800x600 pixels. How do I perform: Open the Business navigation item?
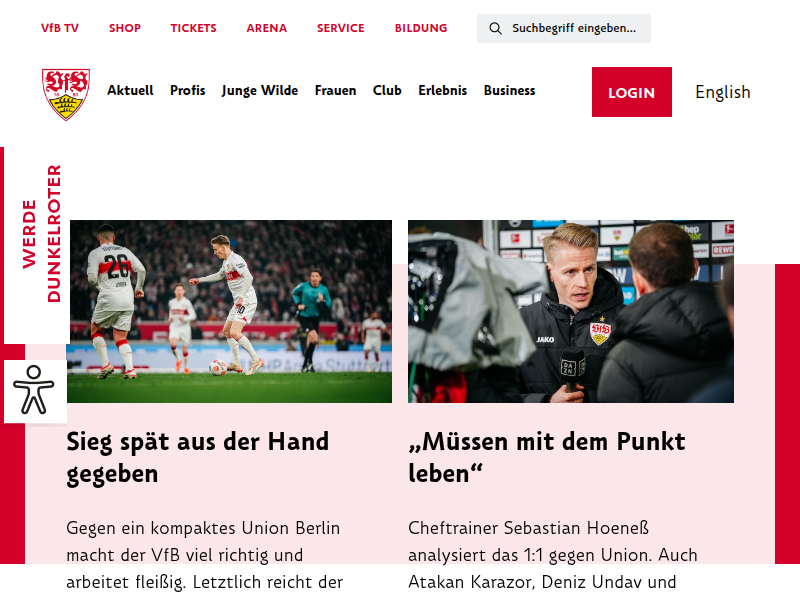[509, 90]
